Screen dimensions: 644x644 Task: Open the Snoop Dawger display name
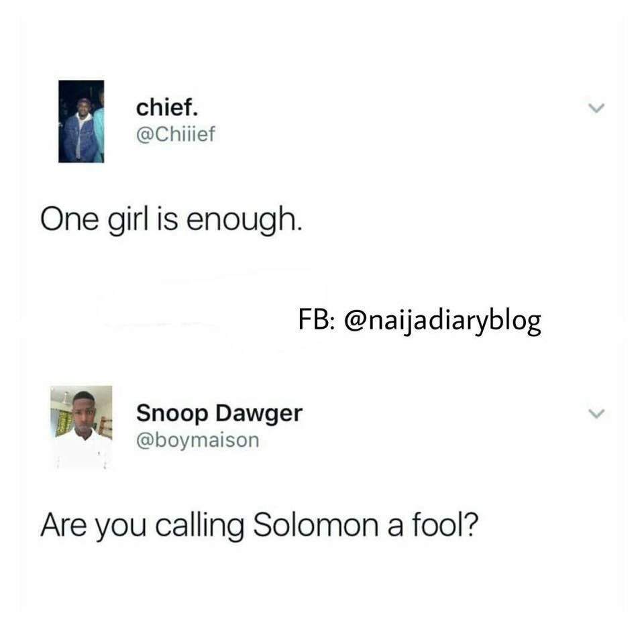pyautogui.click(x=219, y=413)
